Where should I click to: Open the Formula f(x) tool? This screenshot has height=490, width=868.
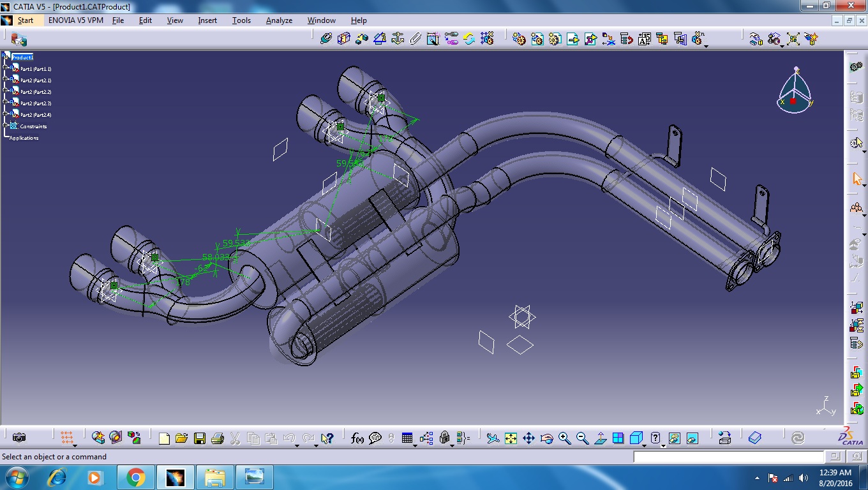point(357,438)
